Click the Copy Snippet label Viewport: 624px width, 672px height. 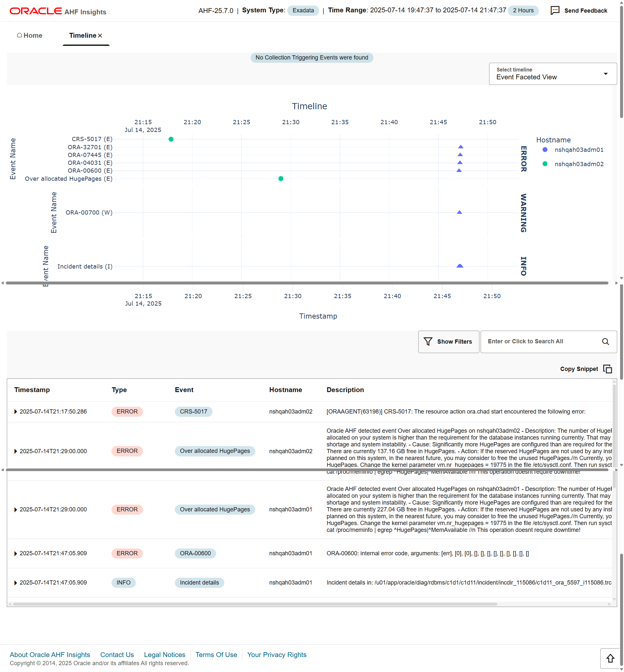click(x=579, y=369)
